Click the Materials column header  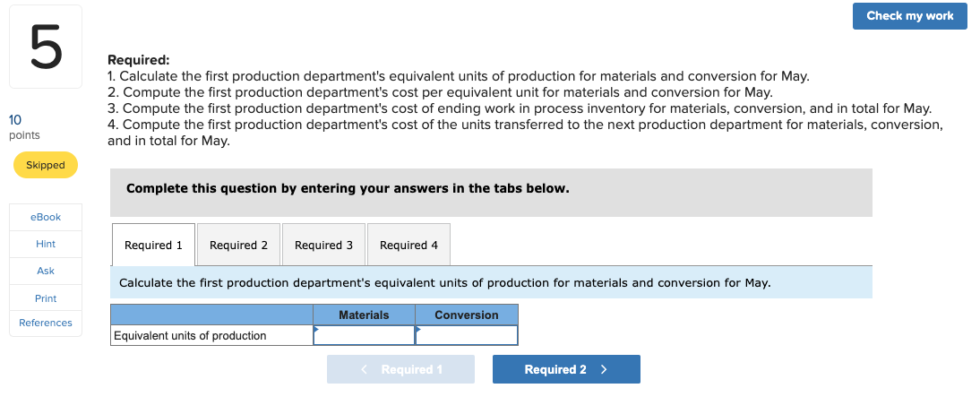coord(365,315)
